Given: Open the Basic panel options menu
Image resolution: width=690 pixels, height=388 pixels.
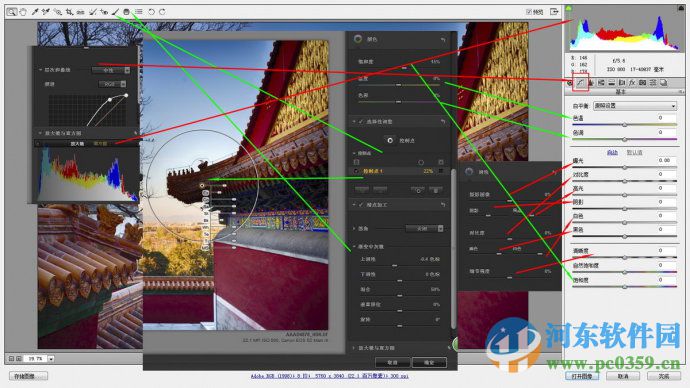Looking at the screenshot, I should coord(681,92).
